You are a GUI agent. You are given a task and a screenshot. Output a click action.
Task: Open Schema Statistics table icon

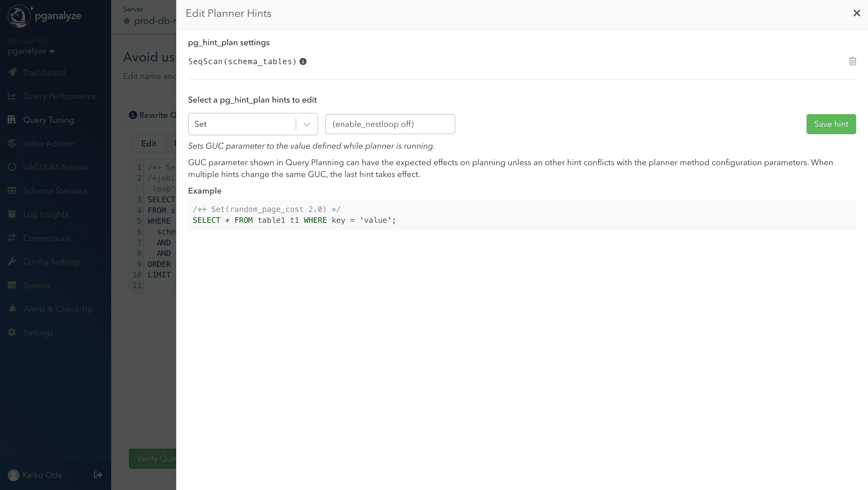pyautogui.click(x=12, y=191)
